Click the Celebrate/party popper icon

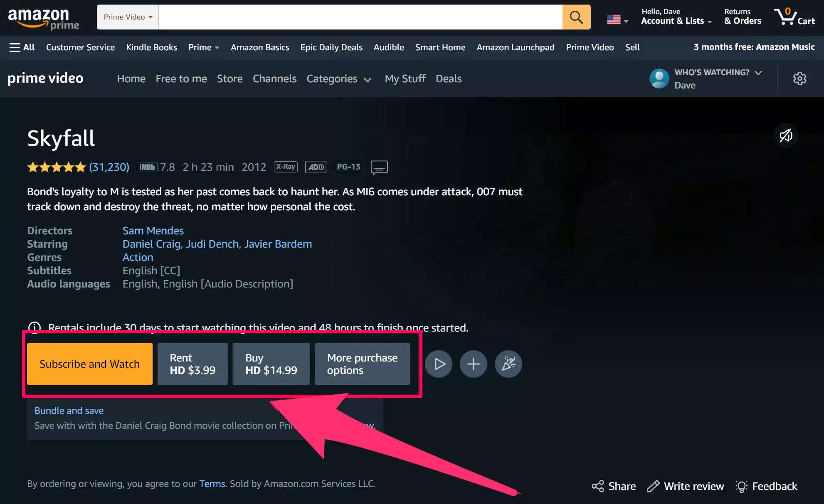pos(507,363)
